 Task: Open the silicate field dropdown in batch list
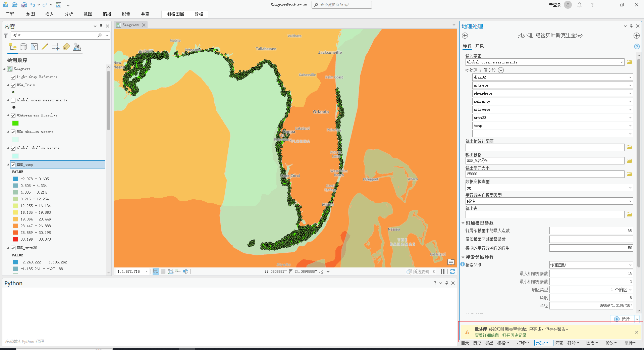(630, 109)
